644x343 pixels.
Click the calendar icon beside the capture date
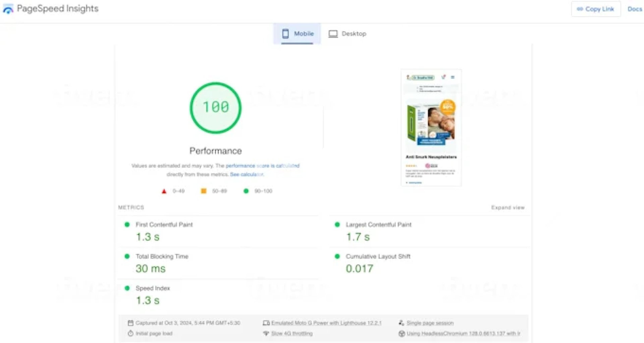(130, 323)
